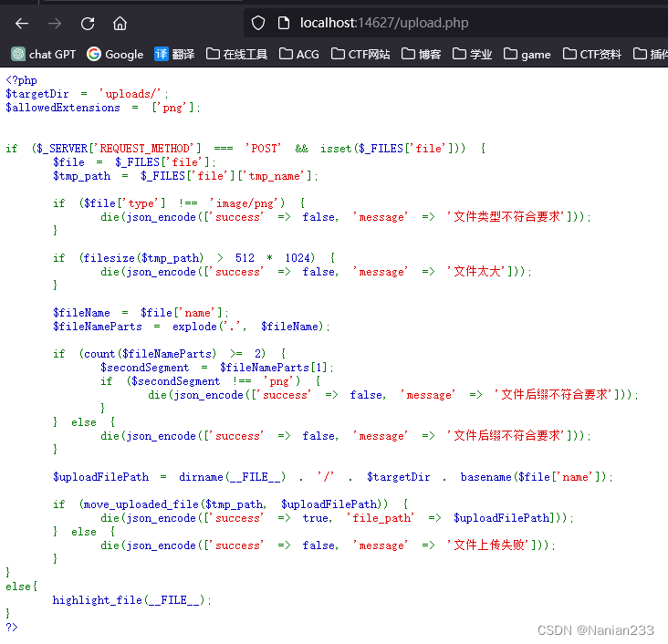668x644 pixels.
Task: Reload the upload.php page
Action: pyautogui.click(x=88, y=24)
